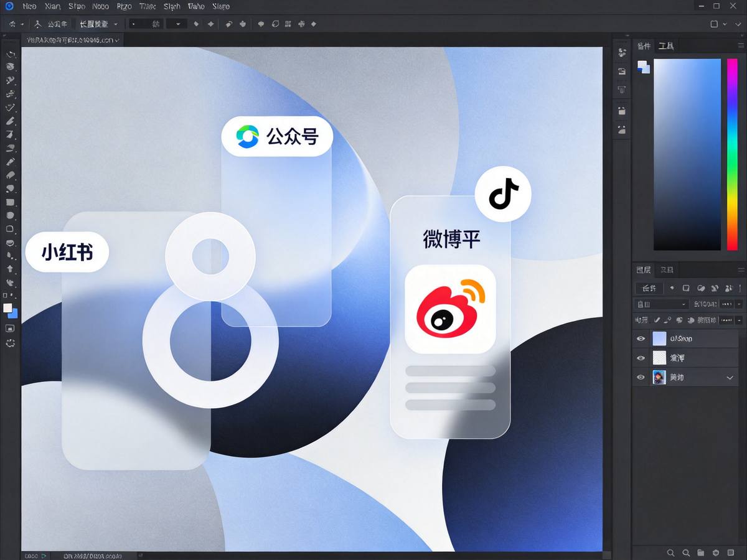Viewport: 747px width, 560px height.
Task: Click the dashed circle icon in the left toolbar
Action: pos(11,343)
